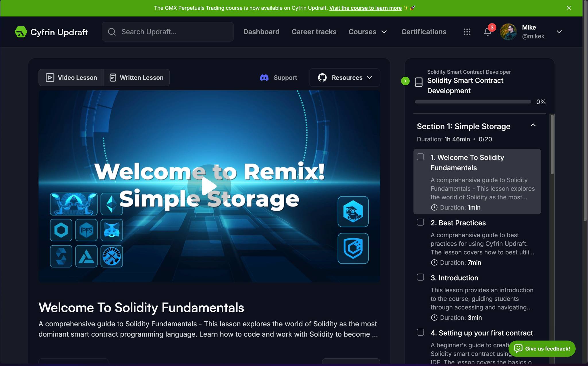The width and height of the screenshot is (588, 366).
Task: Click the Solidity Smart Contract Development course title
Action: [465, 86]
